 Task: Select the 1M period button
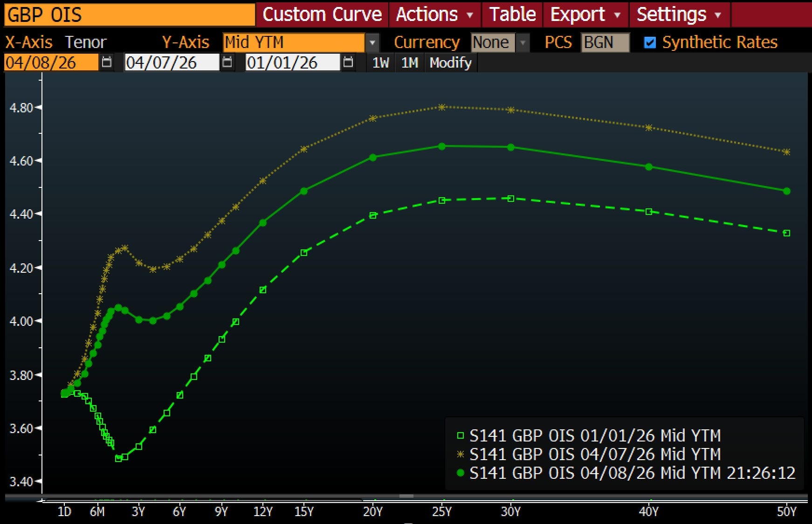(410, 62)
